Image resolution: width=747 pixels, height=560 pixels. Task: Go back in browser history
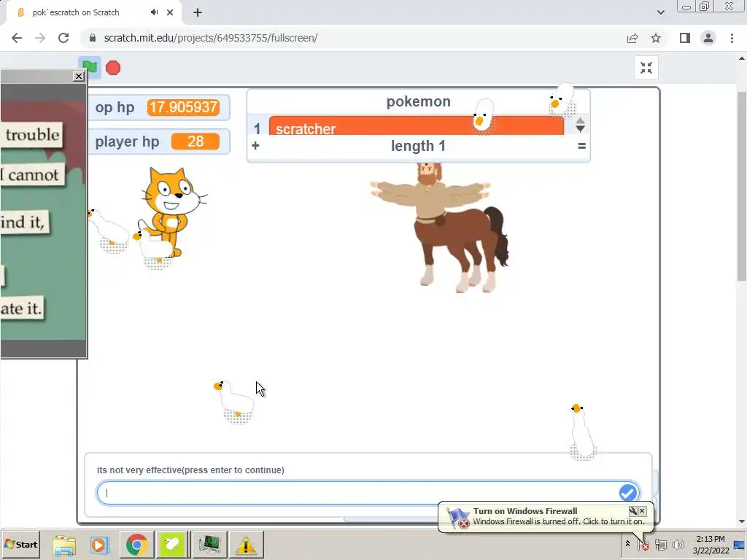pyautogui.click(x=17, y=38)
